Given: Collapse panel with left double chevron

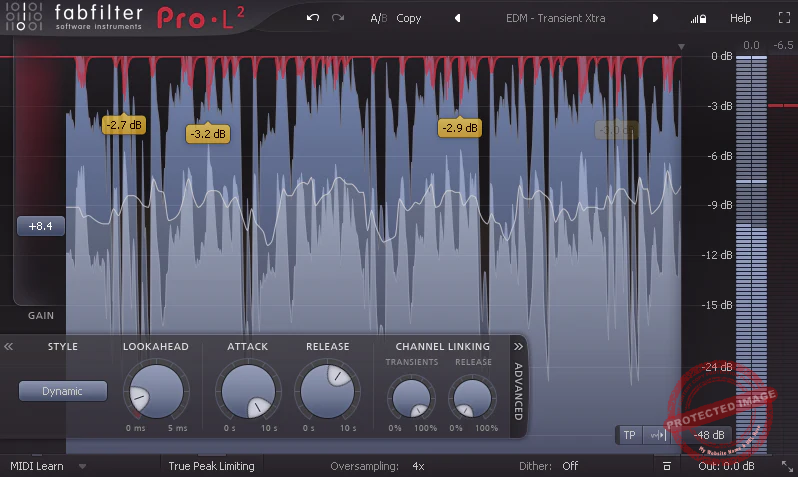Looking at the screenshot, I should 8,347.
